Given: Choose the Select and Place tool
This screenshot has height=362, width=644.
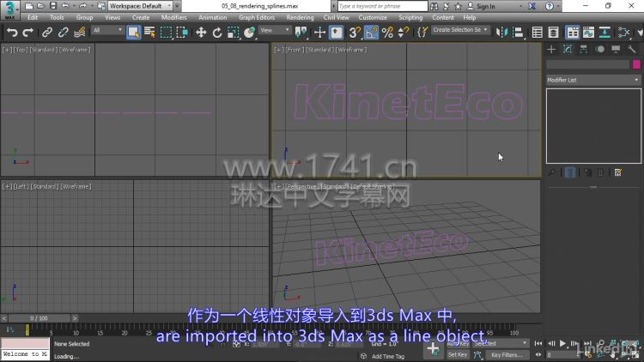Looking at the screenshot, I should 249,32.
